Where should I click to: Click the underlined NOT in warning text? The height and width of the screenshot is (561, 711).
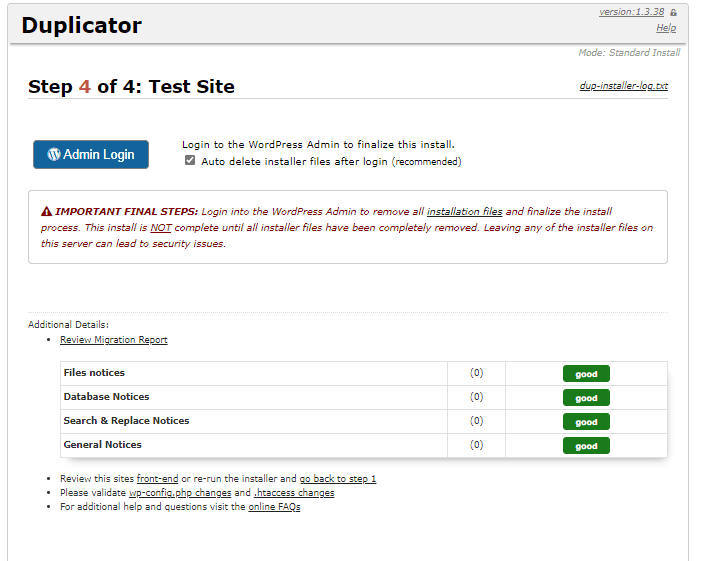[161, 228]
